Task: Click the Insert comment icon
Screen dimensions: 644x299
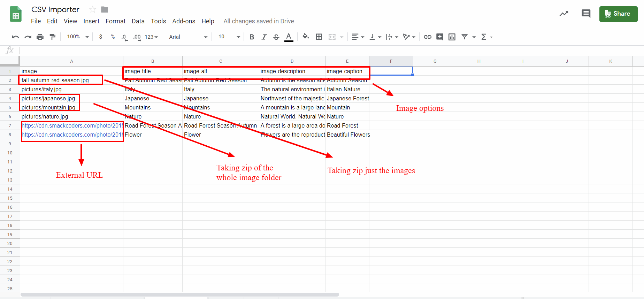Action: [x=440, y=37]
